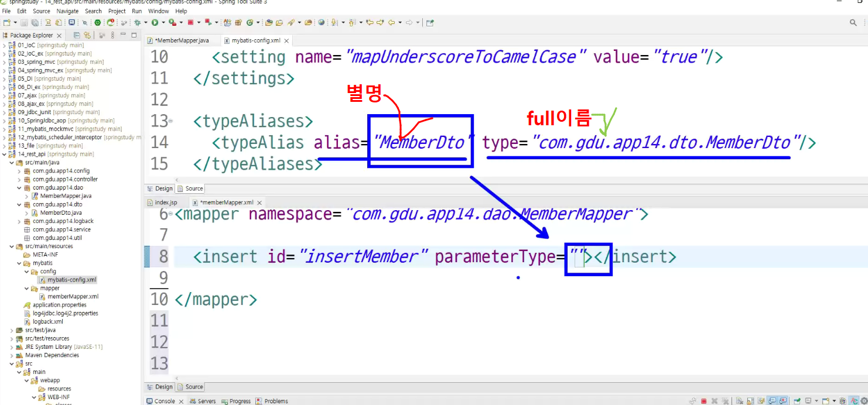Viewport: 868px width, 405px height.
Task: Toggle Pin Console icon
Action: tap(797, 401)
